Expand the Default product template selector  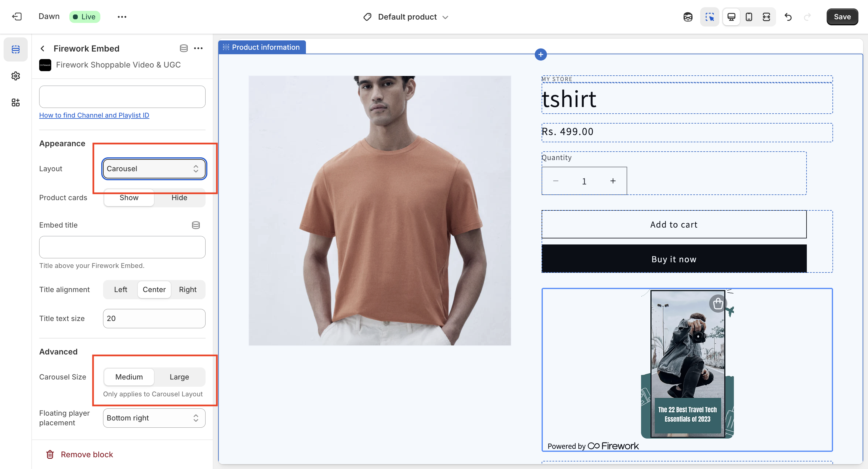(x=406, y=17)
